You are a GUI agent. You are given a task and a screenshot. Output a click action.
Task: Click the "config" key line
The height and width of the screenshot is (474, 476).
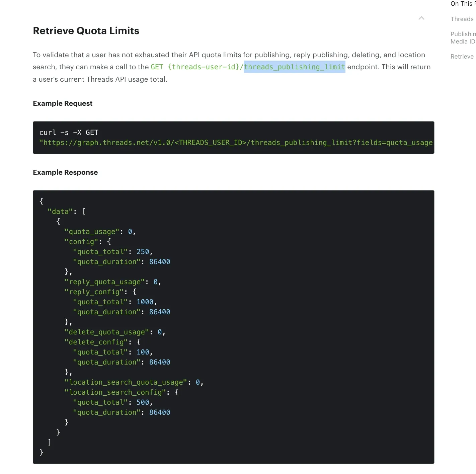click(88, 242)
